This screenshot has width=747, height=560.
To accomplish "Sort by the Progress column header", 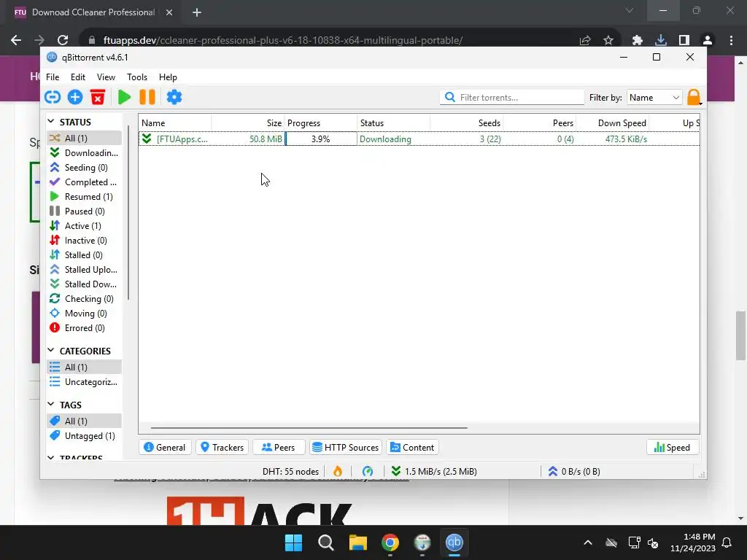I will pyautogui.click(x=321, y=122).
